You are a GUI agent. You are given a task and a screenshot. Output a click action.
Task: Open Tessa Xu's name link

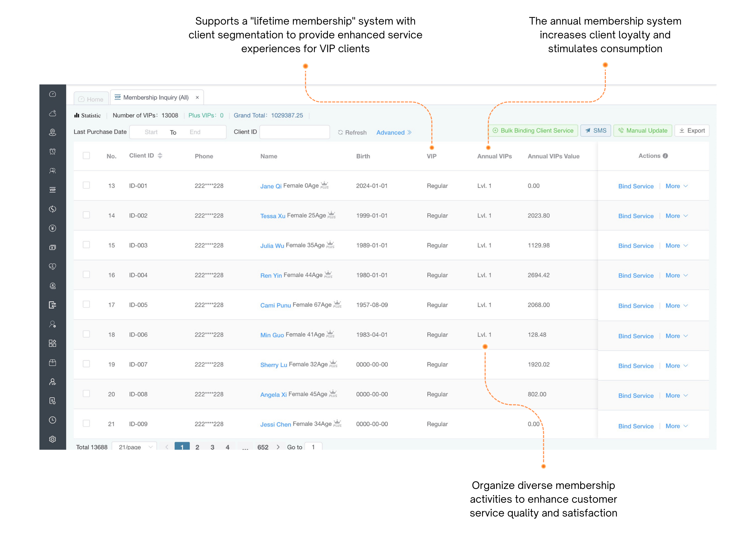pyautogui.click(x=272, y=216)
